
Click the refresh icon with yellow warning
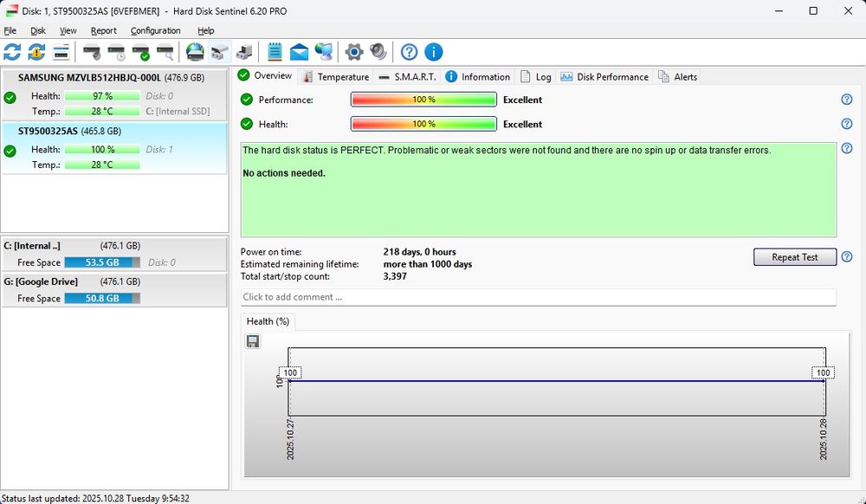(x=36, y=53)
